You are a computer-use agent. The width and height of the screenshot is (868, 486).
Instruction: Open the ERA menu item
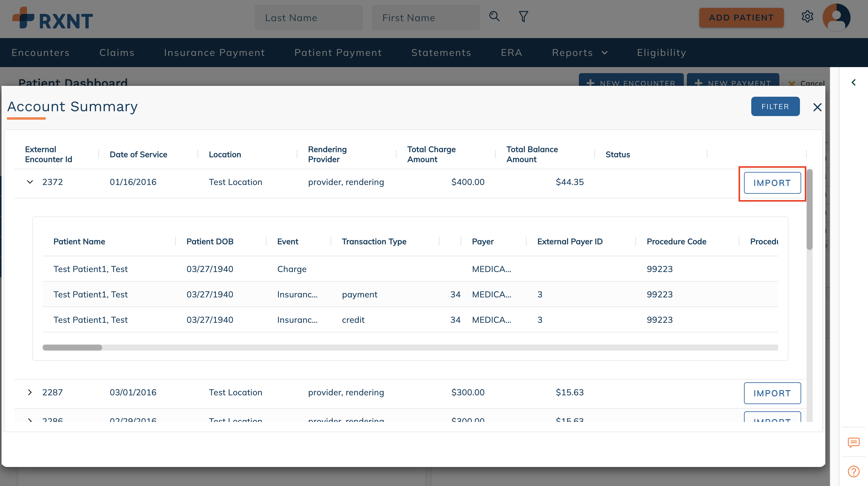(x=511, y=53)
